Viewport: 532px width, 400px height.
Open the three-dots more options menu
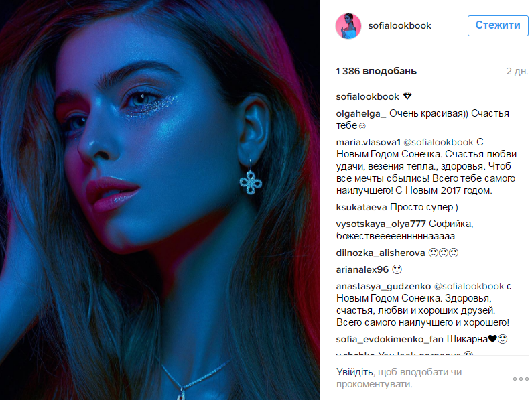click(x=521, y=379)
